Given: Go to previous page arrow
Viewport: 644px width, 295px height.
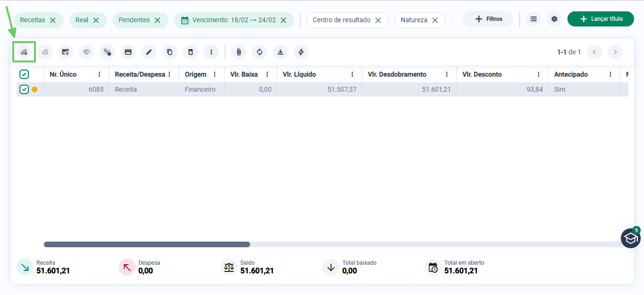Looking at the screenshot, I should 594,52.
